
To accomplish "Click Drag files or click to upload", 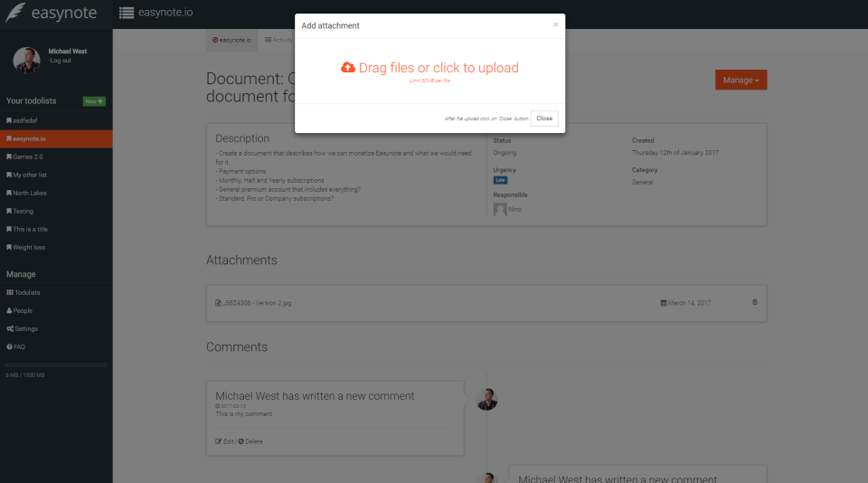I will tap(429, 68).
